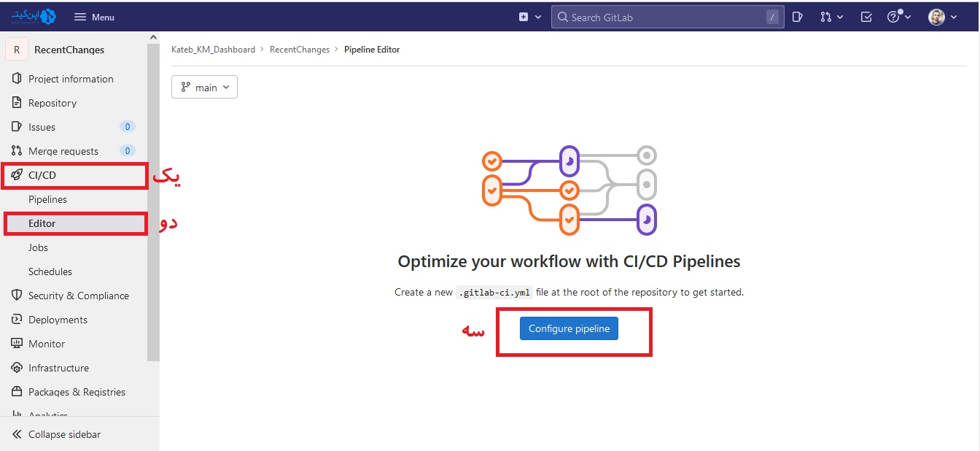Click the Collapse sidebar chevrons icon
This screenshot has height=451, width=980.
point(17,434)
